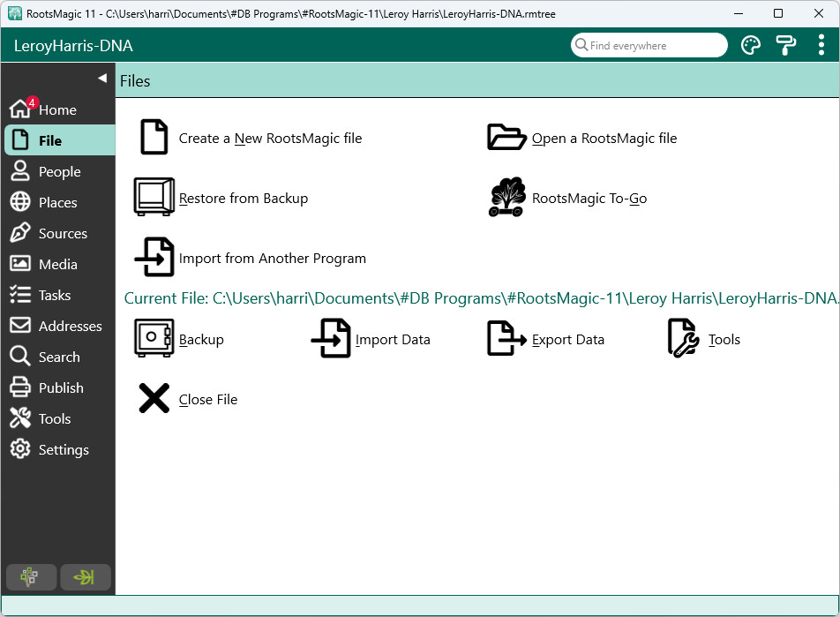Open the Settings section
Image resolution: width=840 pixels, height=617 pixels.
pyautogui.click(x=58, y=450)
